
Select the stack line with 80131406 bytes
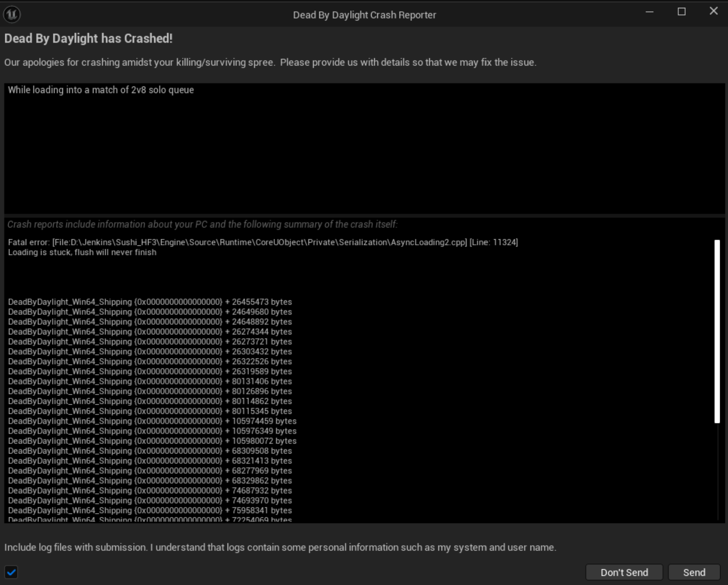[x=150, y=382]
